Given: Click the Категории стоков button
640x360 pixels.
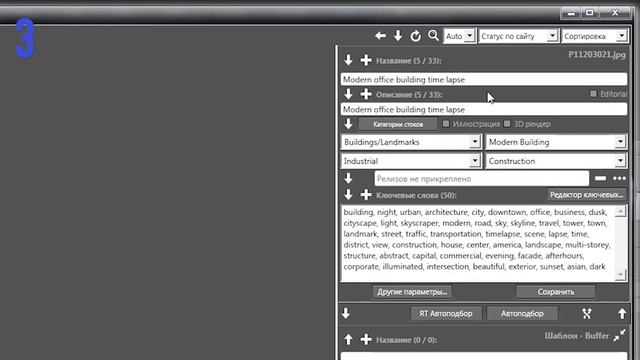Looking at the screenshot, I should coord(398,124).
